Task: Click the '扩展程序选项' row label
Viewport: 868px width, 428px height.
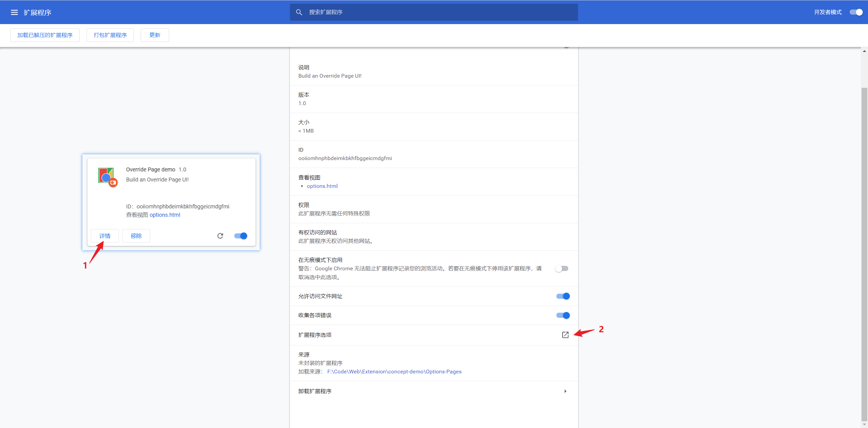Action: click(315, 335)
